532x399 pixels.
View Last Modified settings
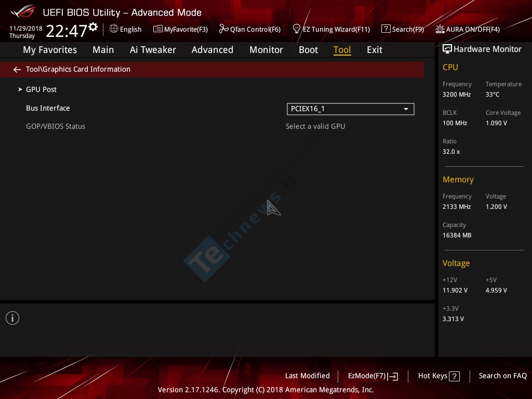[308, 376]
